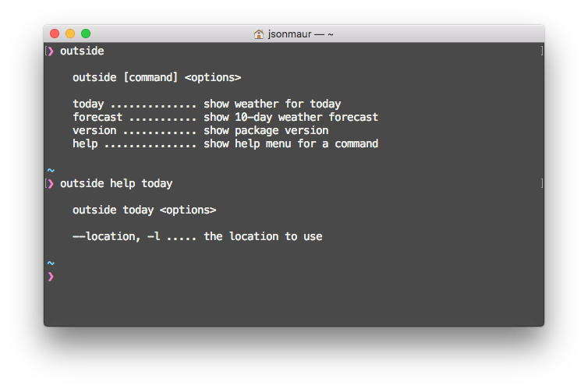This screenshot has width=588, height=389.
Task: Click the pink prompt arrow before 'outside help today'
Action: pos(51,184)
